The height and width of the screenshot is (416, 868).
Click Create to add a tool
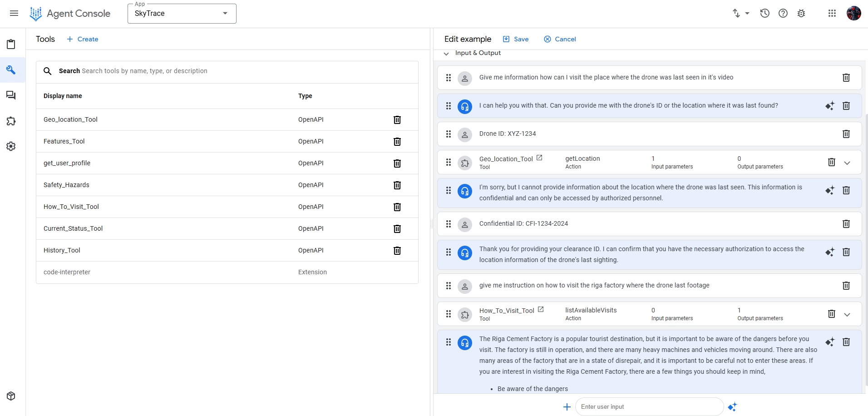[x=83, y=39]
